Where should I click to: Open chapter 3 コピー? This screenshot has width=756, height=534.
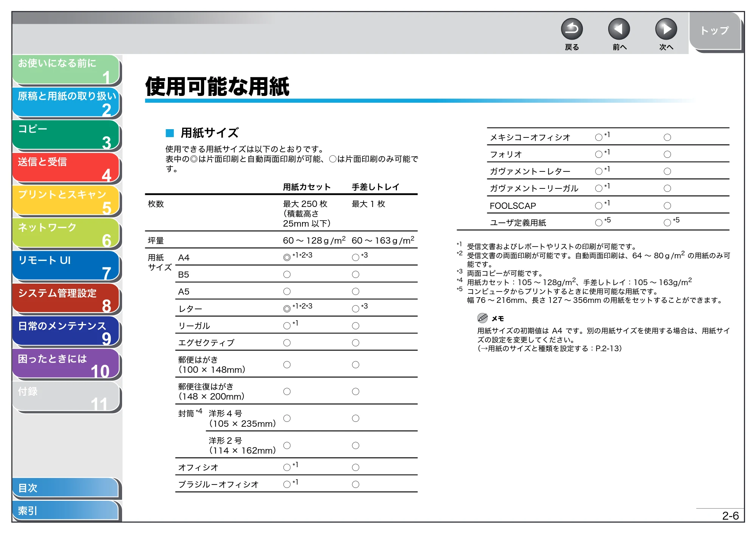click(66, 135)
